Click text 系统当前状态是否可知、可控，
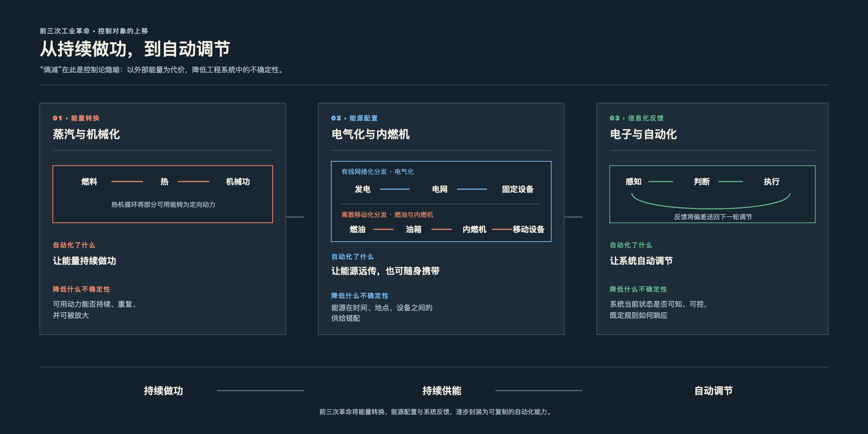Image resolution: width=868 pixels, height=434 pixels. 659,304
